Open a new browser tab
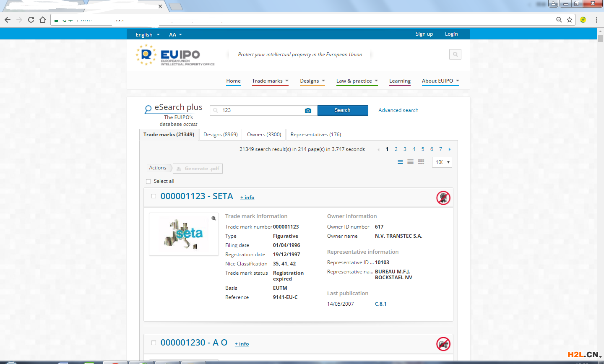This screenshot has height=364, width=604. tap(175, 6)
